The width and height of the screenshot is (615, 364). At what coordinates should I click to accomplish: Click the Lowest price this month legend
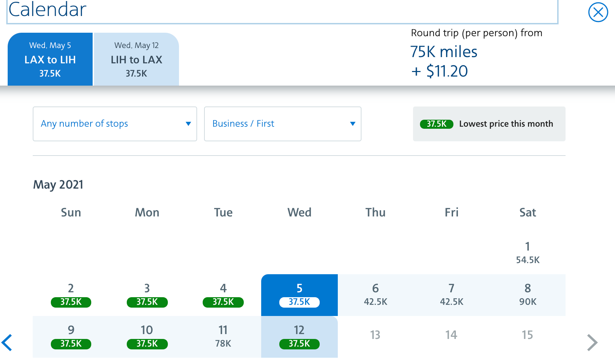(489, 124)
